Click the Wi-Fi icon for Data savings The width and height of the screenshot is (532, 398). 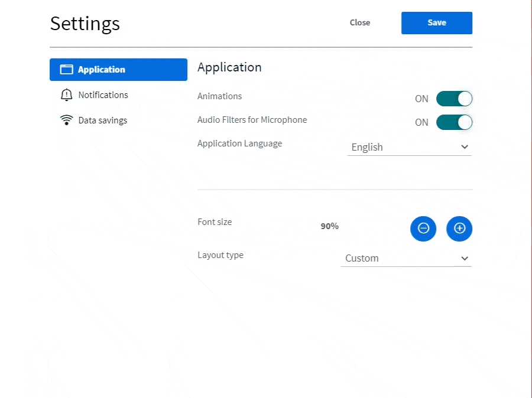(66, 120)
